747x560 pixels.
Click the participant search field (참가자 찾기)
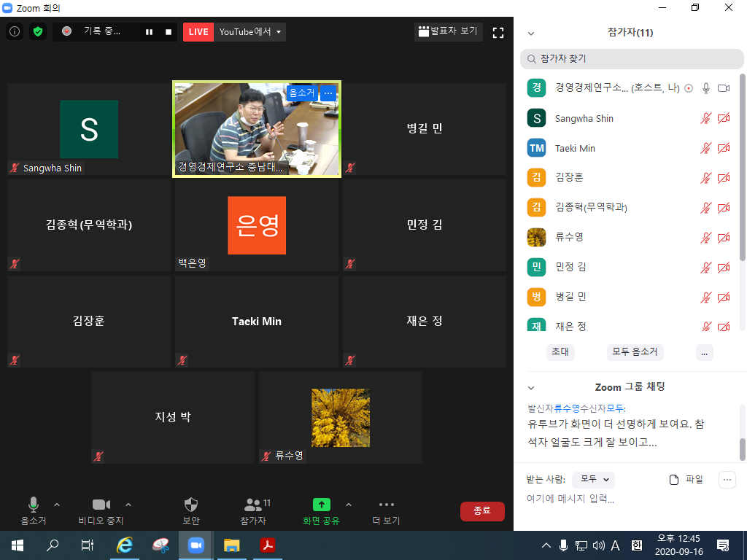[x=632, y=59]
